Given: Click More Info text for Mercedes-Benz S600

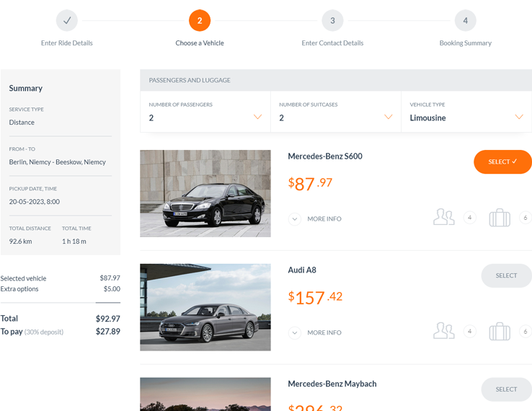Looking at the screenshot, I should [x=324, y=219].
